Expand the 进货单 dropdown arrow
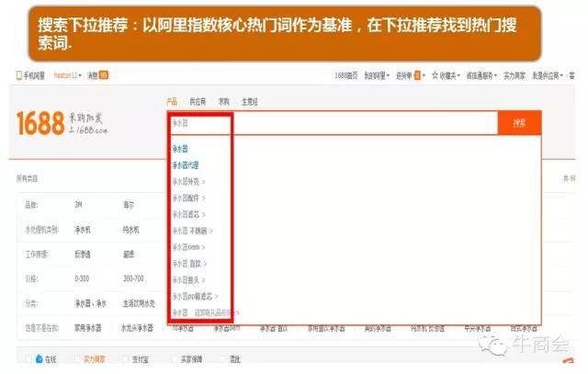Image resolution: width=588 pixels, height=374 pixels. point(424,75)
